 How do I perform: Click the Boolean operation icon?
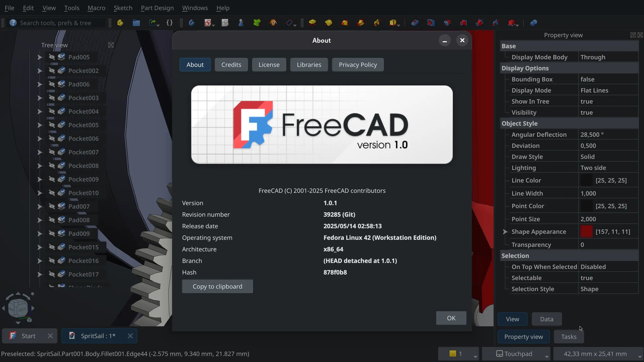coord(534,23)
